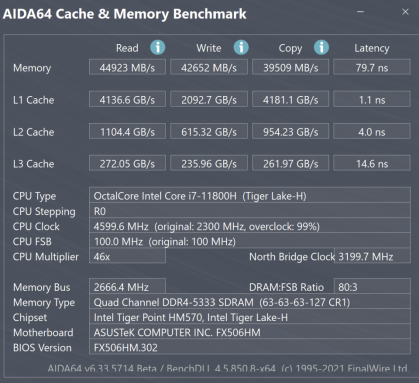419x383 pixels.
Task: Select the CPU Multiplier 46x field
Action: coord(127,256)
